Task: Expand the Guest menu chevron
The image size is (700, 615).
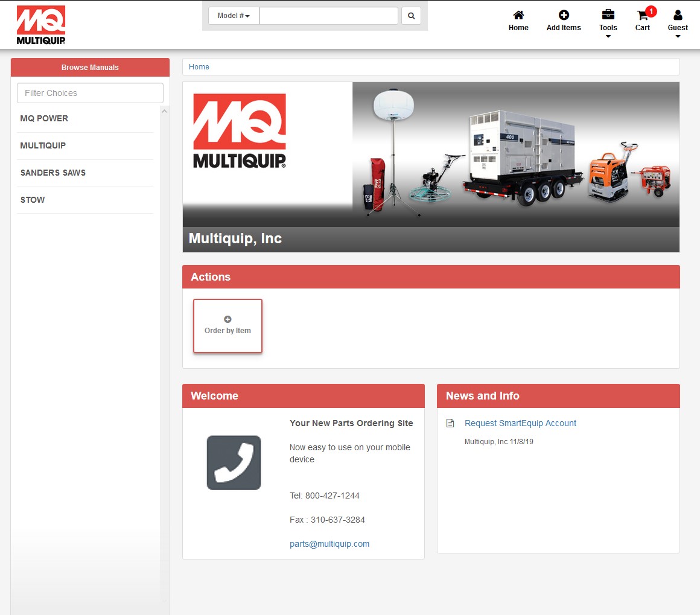Action: [678, 36]
